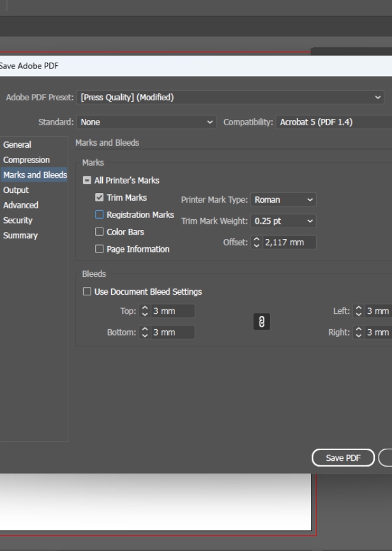Expand the Printer Mark Type dropdown
392x551 pixels.
pos(283,199)
